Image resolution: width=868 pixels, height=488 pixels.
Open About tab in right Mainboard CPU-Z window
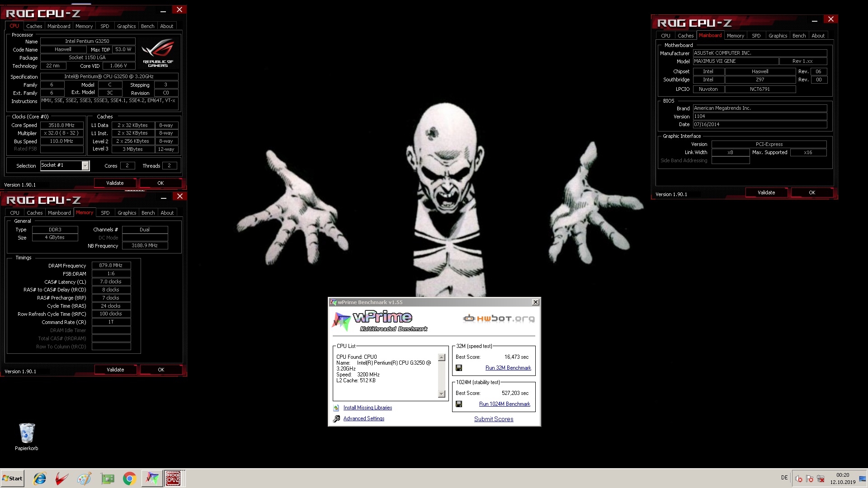tap(818, 36)
